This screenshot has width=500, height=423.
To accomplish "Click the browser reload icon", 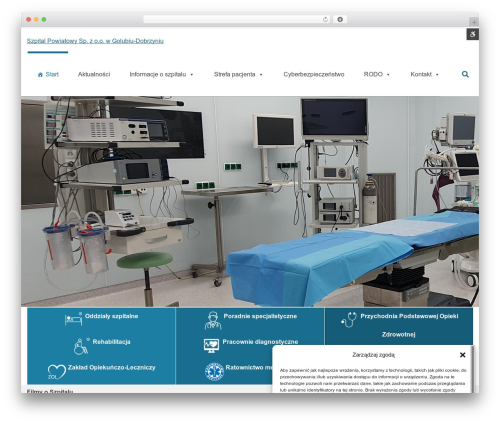I will point(325,19).
